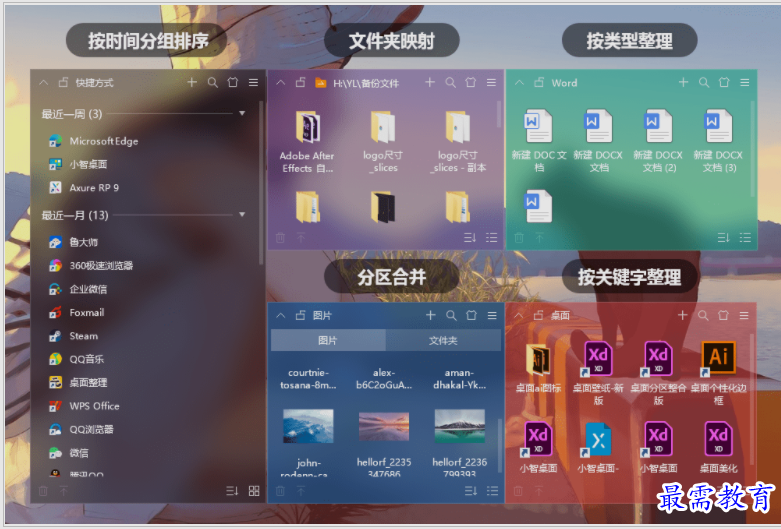
Task: Launch 鲁大师 from shortcut list
Action: pos(73,242)
